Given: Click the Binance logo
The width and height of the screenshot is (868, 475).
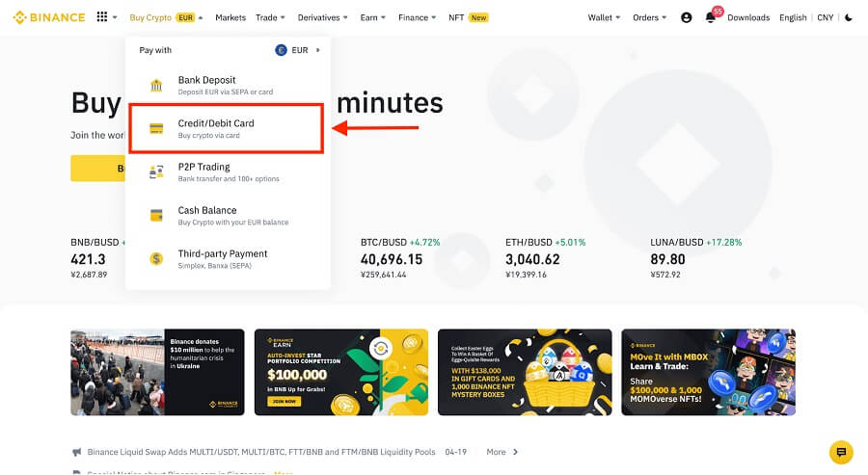Looking at the screenshot, I should (49, 17).
